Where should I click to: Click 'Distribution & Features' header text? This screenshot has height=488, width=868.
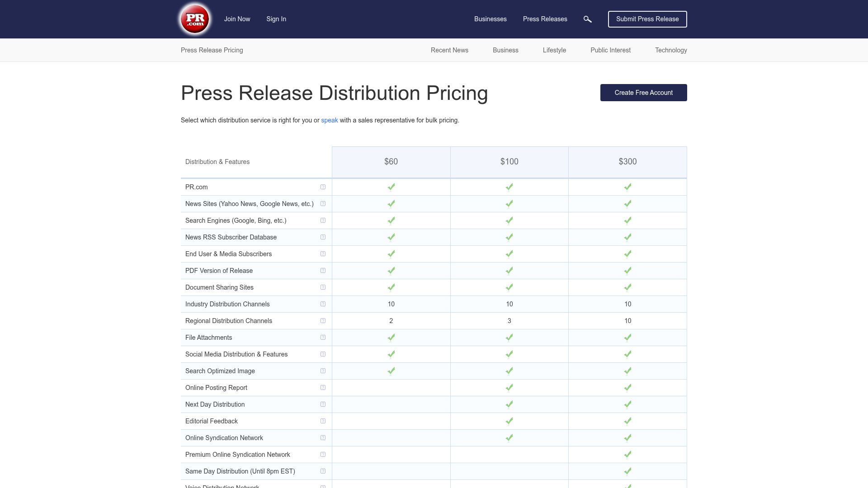217,162
